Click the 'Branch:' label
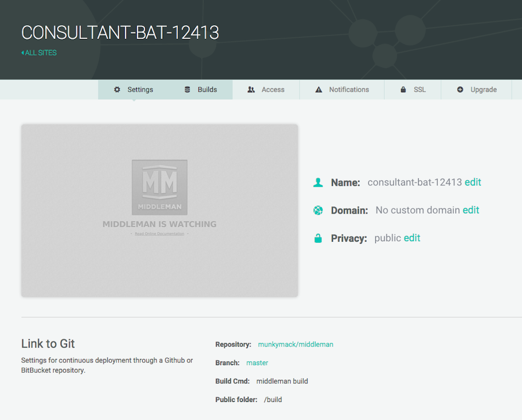Image resolution: width=522 pixels, height=420 pixels. pyautogui.click(x=227, y=363)
